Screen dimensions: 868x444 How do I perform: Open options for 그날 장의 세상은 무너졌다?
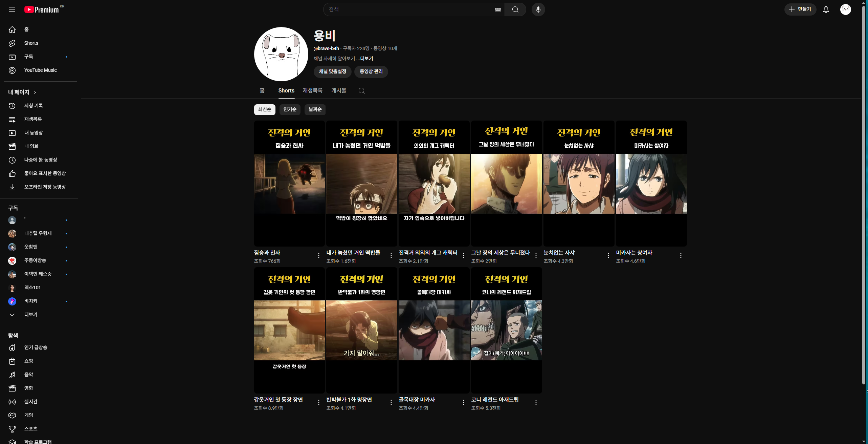pos(536,255)
